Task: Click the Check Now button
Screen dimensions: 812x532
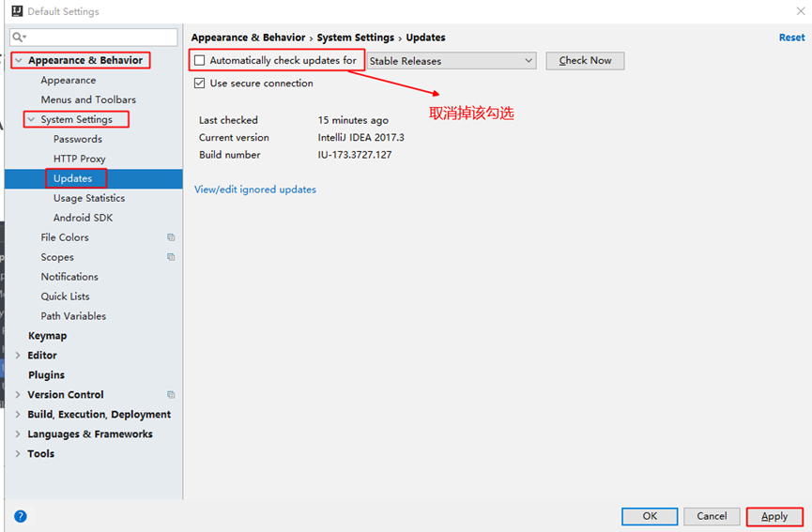Action: pos(585,61)
